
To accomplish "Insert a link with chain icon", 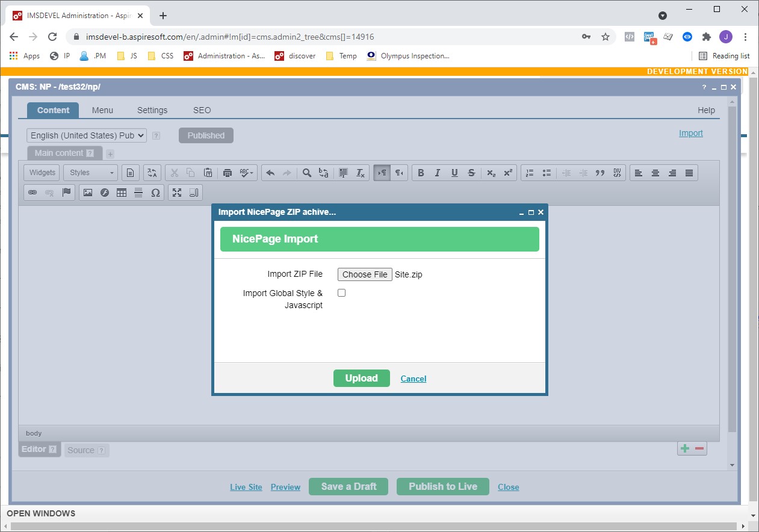I will [x=33, y=193].
